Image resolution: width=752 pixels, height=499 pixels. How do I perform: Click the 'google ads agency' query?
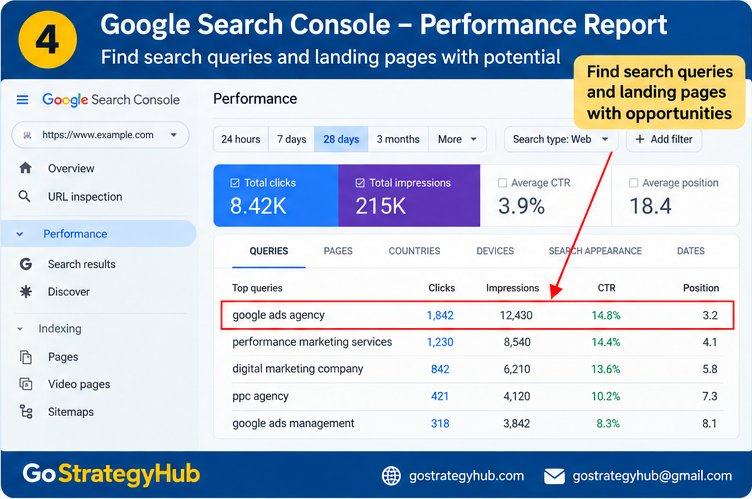point(279,315)
